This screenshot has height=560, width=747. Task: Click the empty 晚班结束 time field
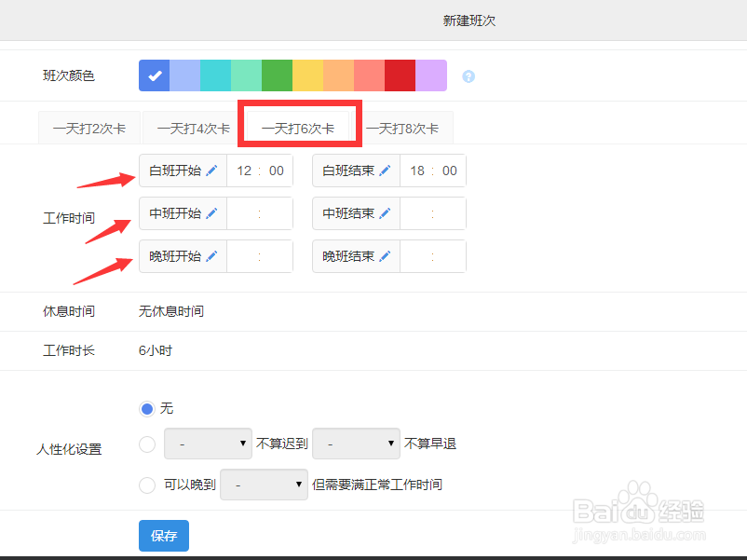[433, 256]
